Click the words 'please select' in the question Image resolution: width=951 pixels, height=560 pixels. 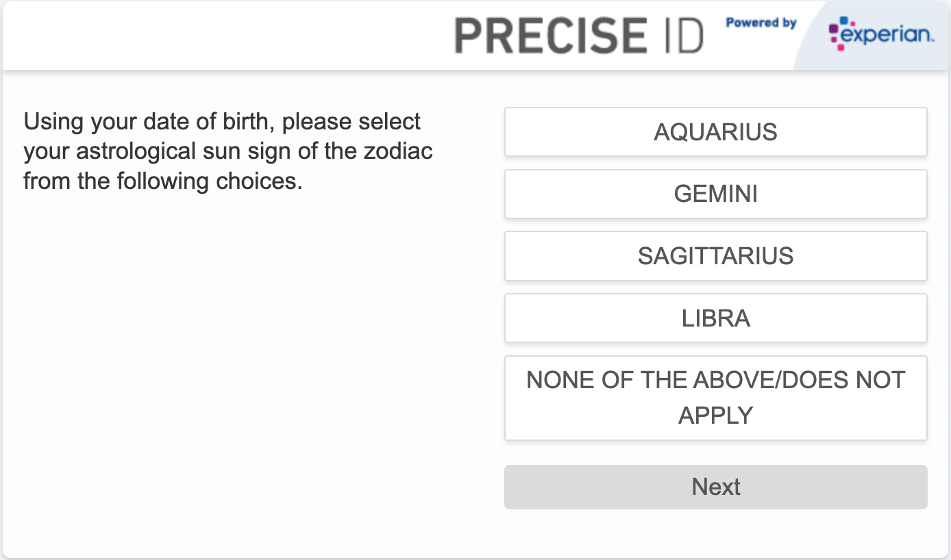[351, 123]
